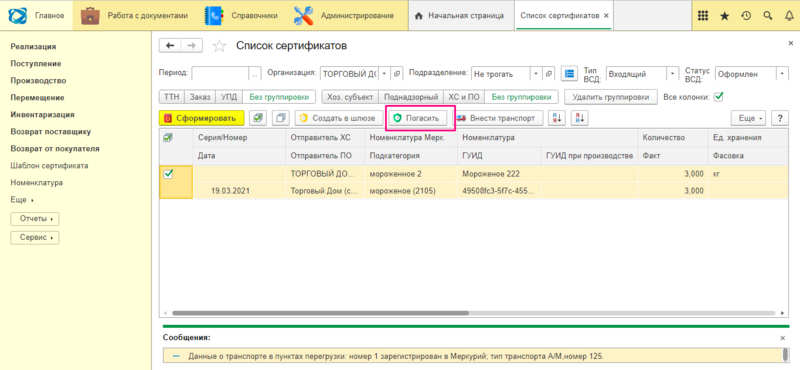Click select-all checkmarks toolbar icon
The height and width of the screenshot is (370, 800).
tap(259, 118)
